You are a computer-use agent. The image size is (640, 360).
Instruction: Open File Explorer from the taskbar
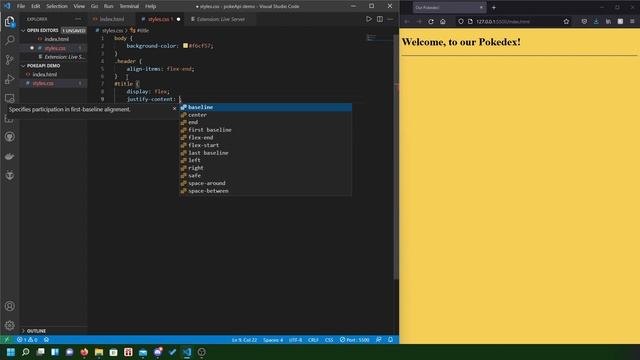(99, 352)
